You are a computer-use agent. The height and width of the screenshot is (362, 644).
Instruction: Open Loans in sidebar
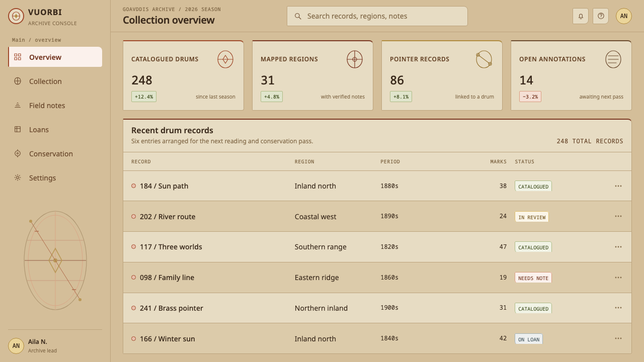point(55,129)
